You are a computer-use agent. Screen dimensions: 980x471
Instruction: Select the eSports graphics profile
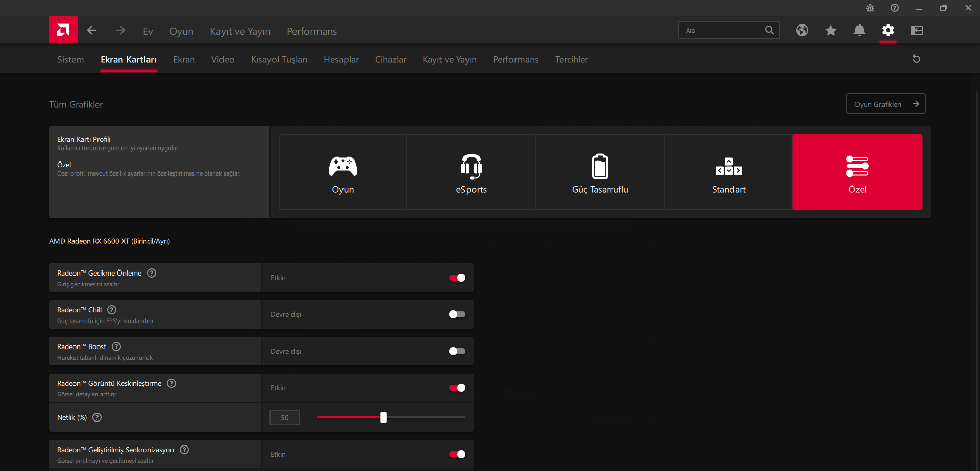(472, 172)
